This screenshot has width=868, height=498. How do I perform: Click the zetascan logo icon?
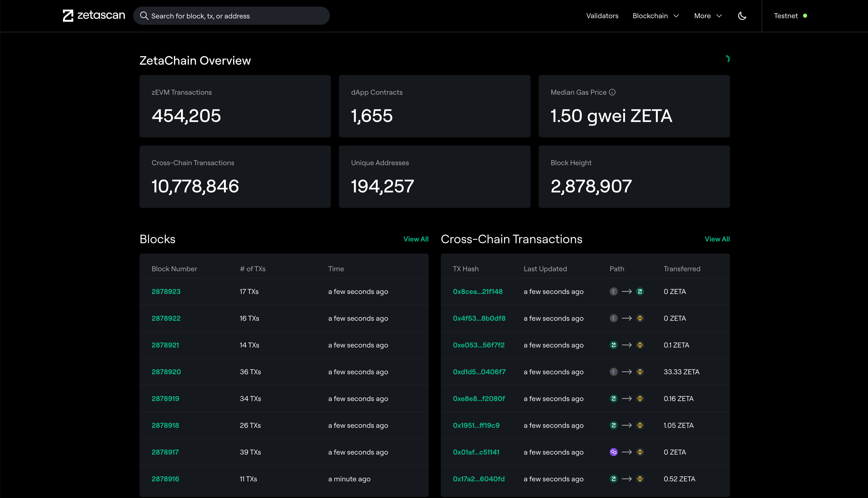tap(68, 16)
